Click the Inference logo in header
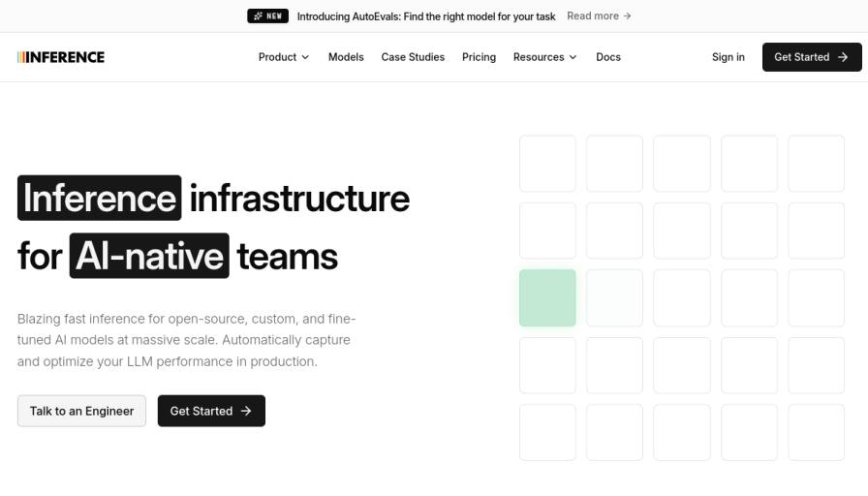This screenshot has width=868, height=496. [x=61, y=57]
